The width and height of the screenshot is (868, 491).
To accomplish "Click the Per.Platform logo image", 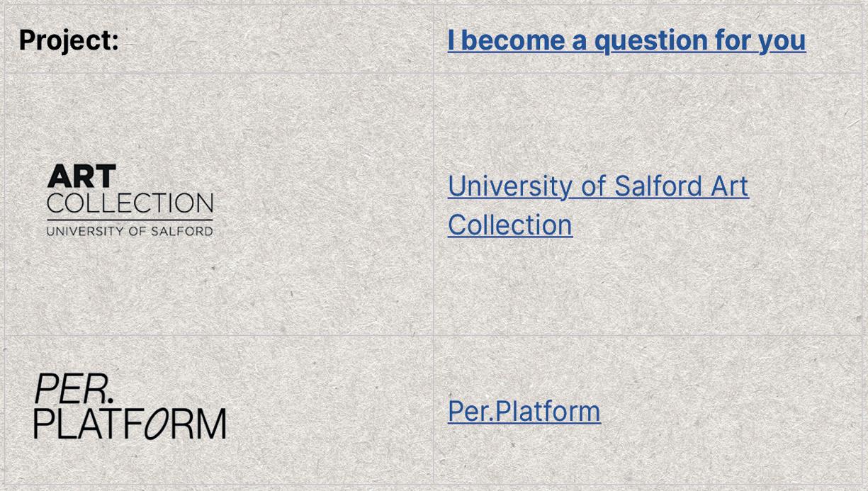I will click(130, 406).
